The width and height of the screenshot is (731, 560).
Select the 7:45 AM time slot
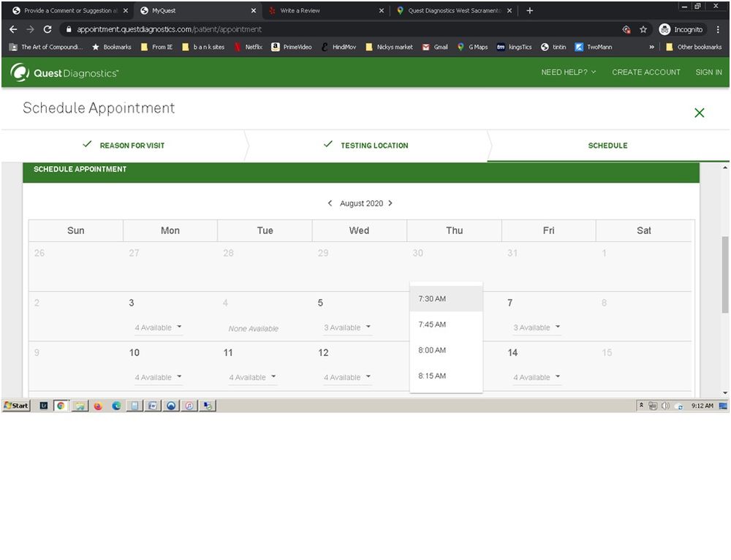432,325
